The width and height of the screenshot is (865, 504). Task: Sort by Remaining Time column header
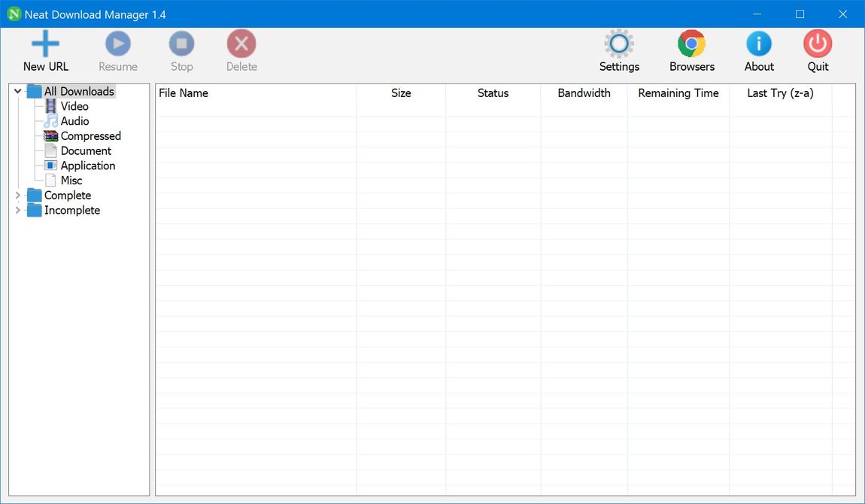coord(678,93)
